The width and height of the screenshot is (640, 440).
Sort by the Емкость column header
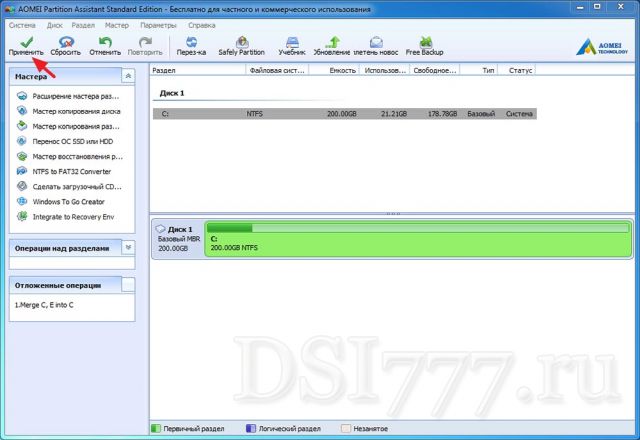tap(334, 70)
